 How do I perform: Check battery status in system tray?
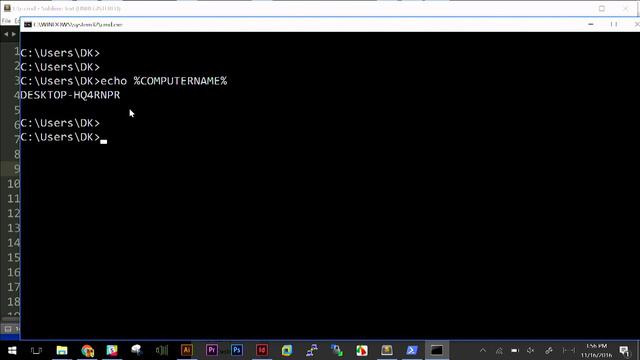pos(515,350)
